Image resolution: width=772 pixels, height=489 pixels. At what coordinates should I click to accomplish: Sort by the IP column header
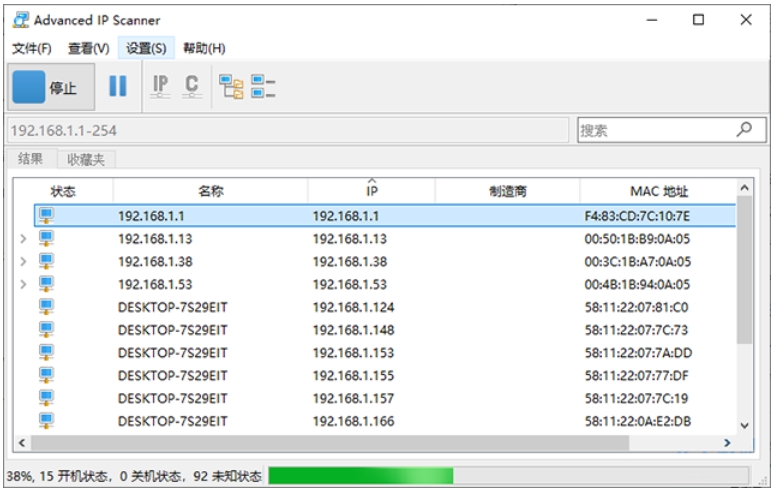(x=372, y=191)
